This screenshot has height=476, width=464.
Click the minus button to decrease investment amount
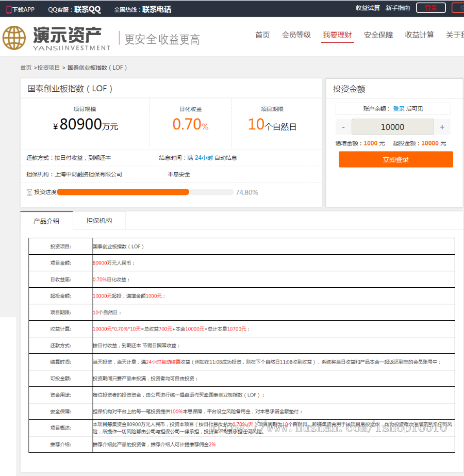click(x=343, y=126)
